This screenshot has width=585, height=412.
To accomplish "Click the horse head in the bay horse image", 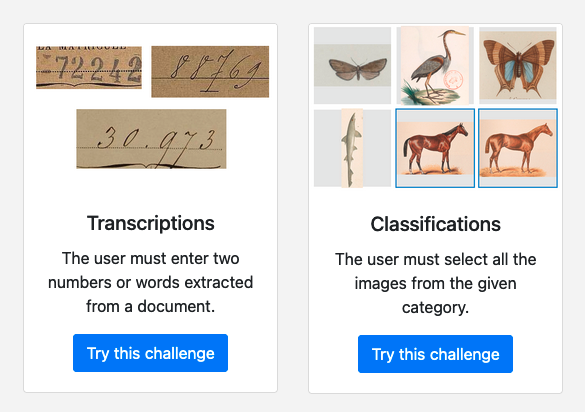I will (462, 130).
